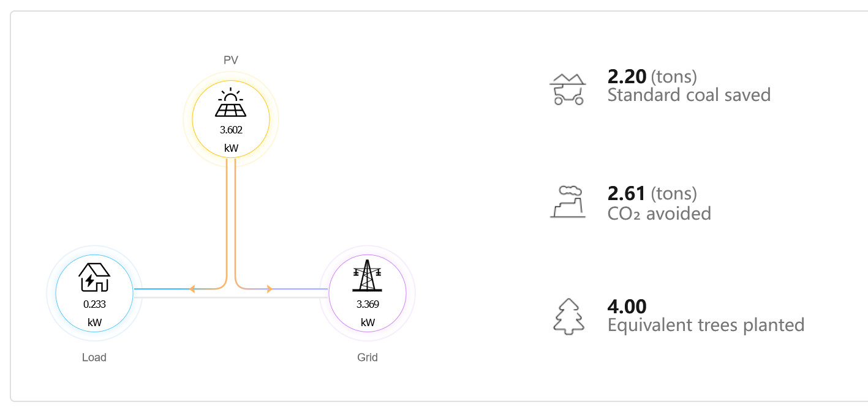Select the Grid label text

[x=367, y=357]
